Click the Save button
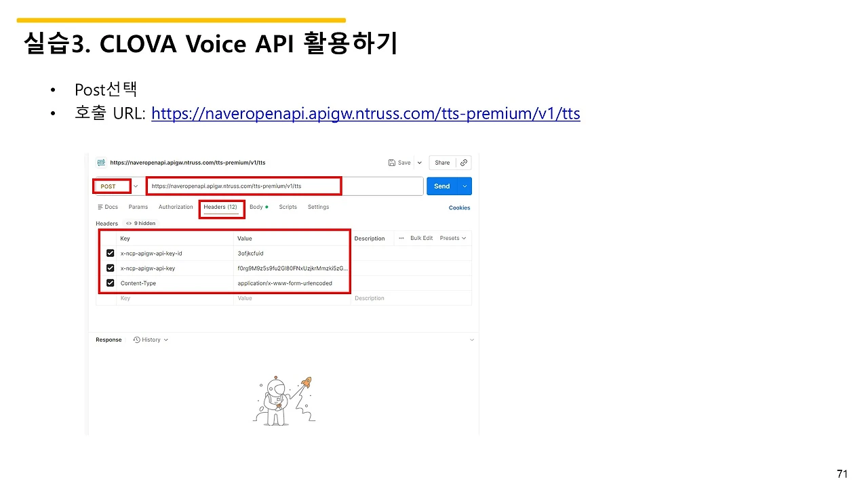Image resolution: width=868 pixels, height=488 pixels. point(400,163)
